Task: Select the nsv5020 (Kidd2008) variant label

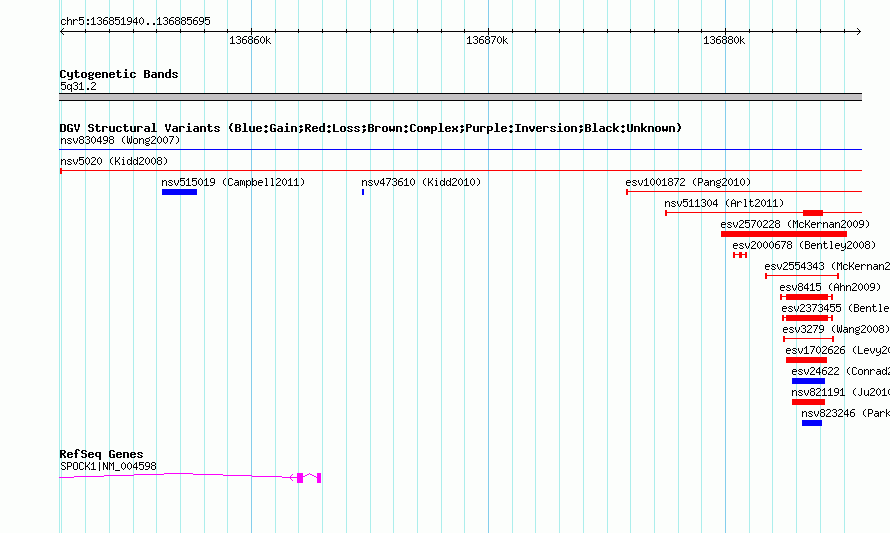Action: click(x=114, y=161)
